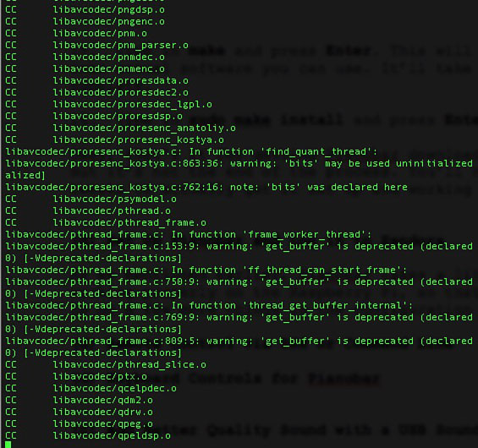This screenshot has height=448, width=478.
Task: Click the 'frame_worker_thread' function message
Action: [x=189, y=234]
